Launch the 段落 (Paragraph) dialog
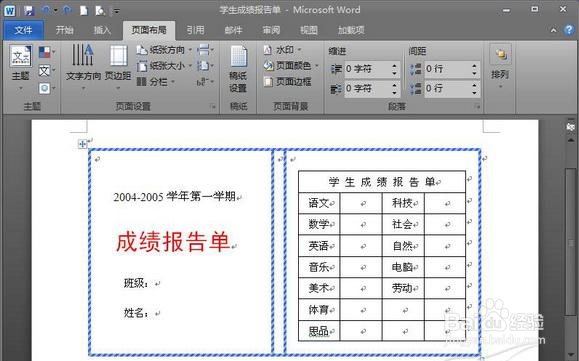The image size is (579, 361). [x=477, y=107]
